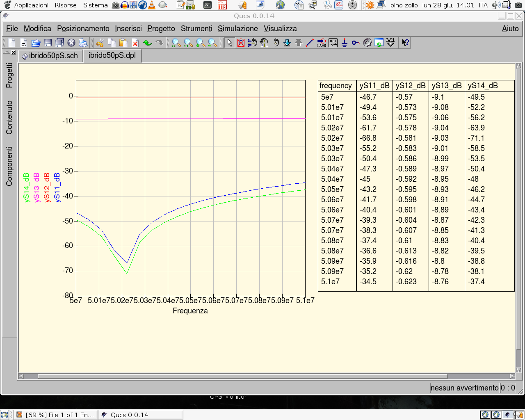Open the Componenti side tab

pyautogui.click(x=9, y=166)
